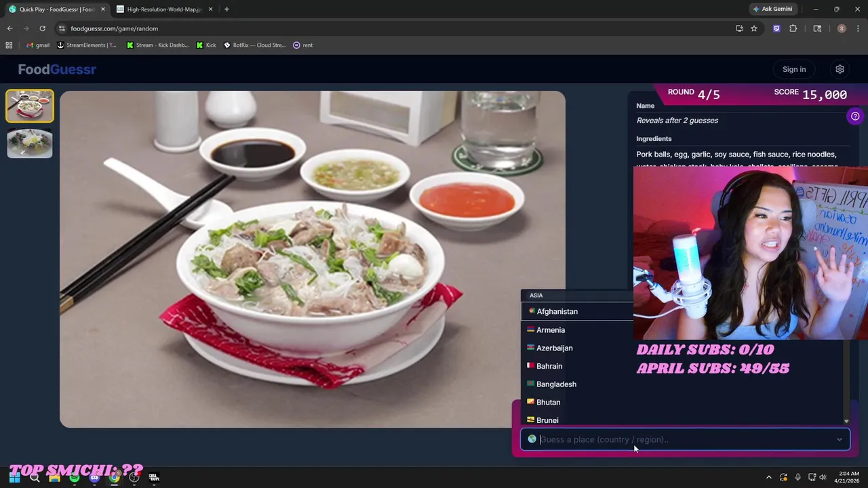
Task: Open the rent bookmark
Action: 302,45
